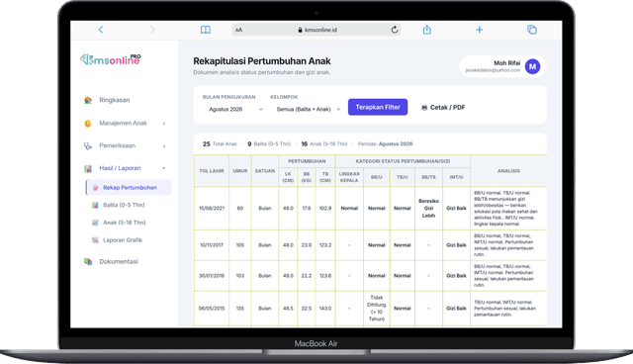Click the 16 Anak (5-18 Thn) summary
The width and height of the screenshot is (633, 364).
click(324, 144)
